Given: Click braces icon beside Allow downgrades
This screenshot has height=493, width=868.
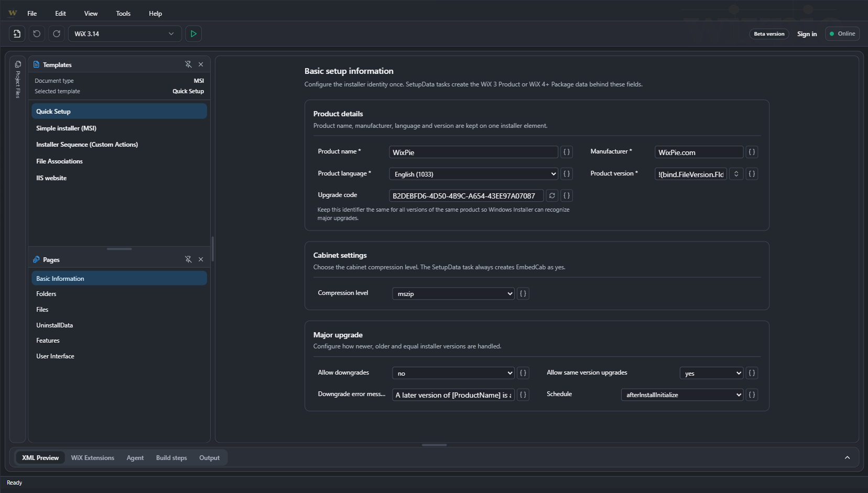Looking at the screenshot, I should pos(523,373).
